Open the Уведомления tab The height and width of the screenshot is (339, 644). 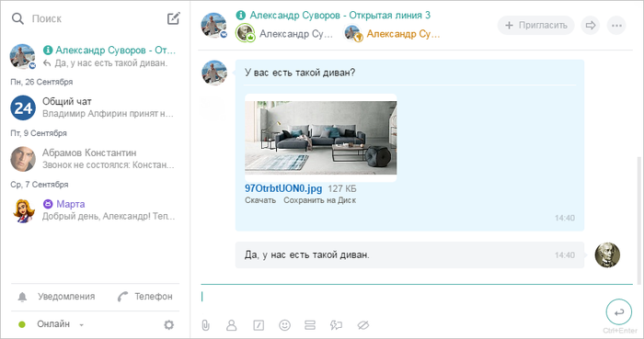(57, 297)
